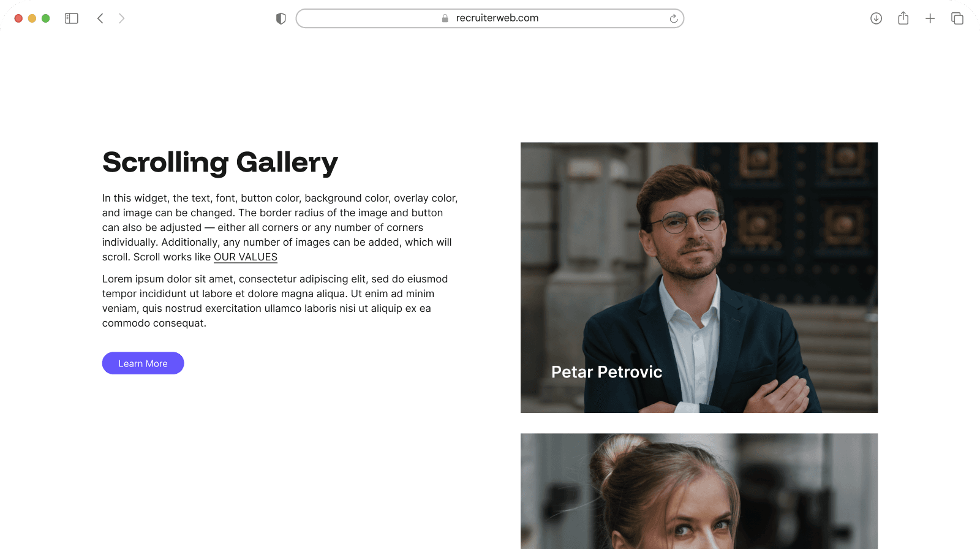Click the Safari sidebar icon
The width and height of the screenshot is (980, 549).
(x=71, y=18)
